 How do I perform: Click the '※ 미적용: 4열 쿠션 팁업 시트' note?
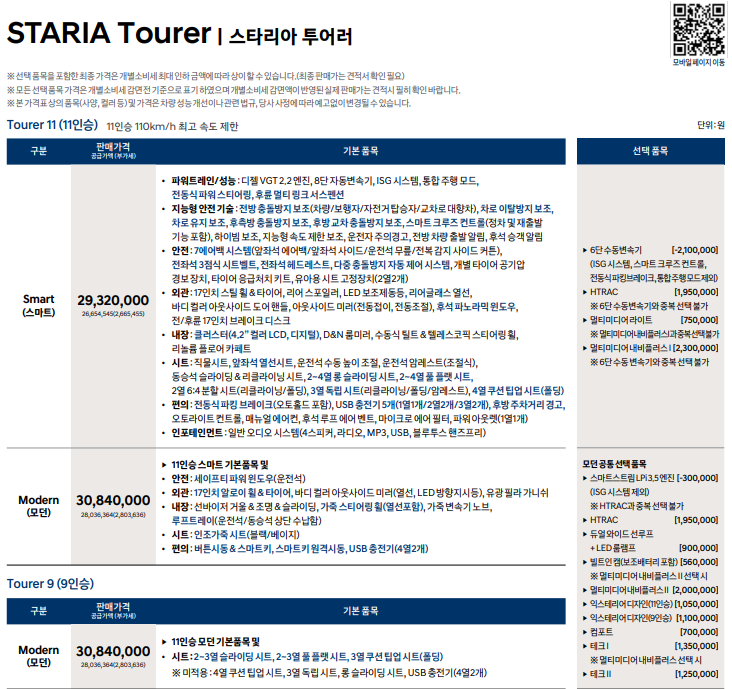329,673
